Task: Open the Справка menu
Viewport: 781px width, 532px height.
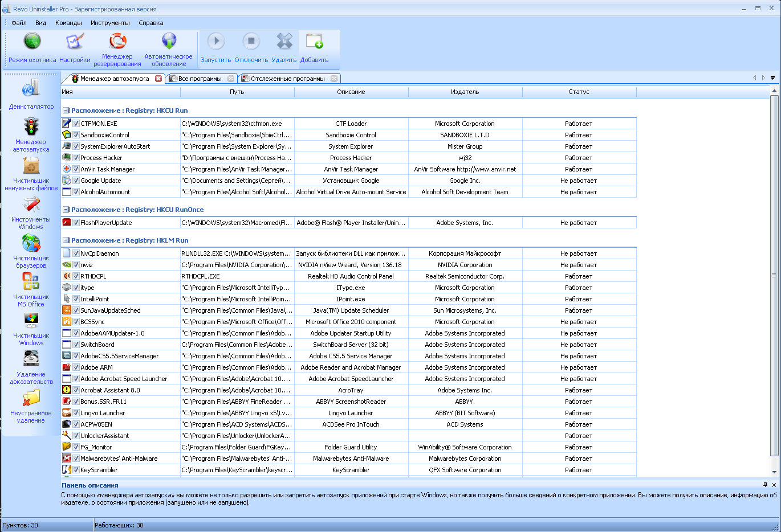Action: point(150,23)
